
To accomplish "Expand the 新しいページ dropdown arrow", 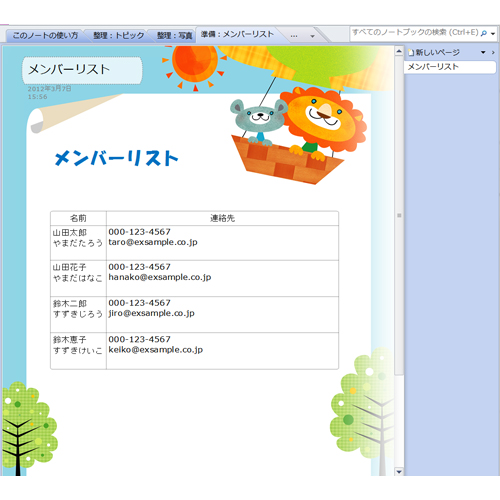I will [x=483, y=52].
